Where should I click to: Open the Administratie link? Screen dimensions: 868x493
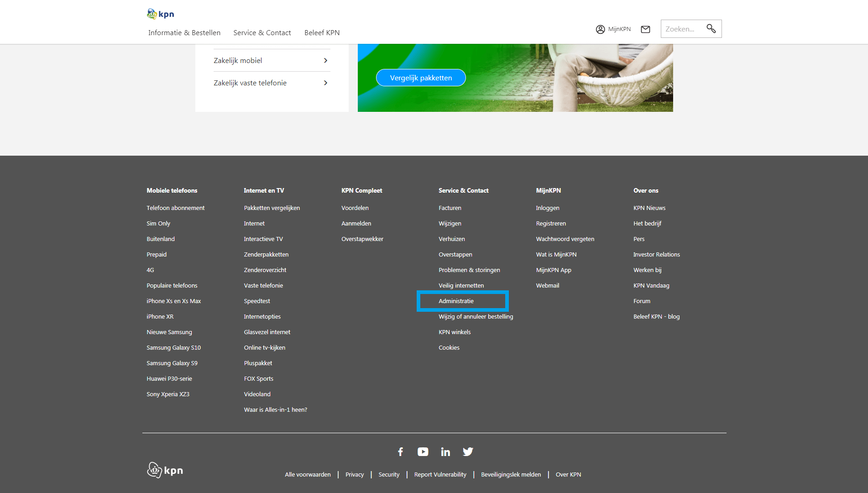(456, 301)
